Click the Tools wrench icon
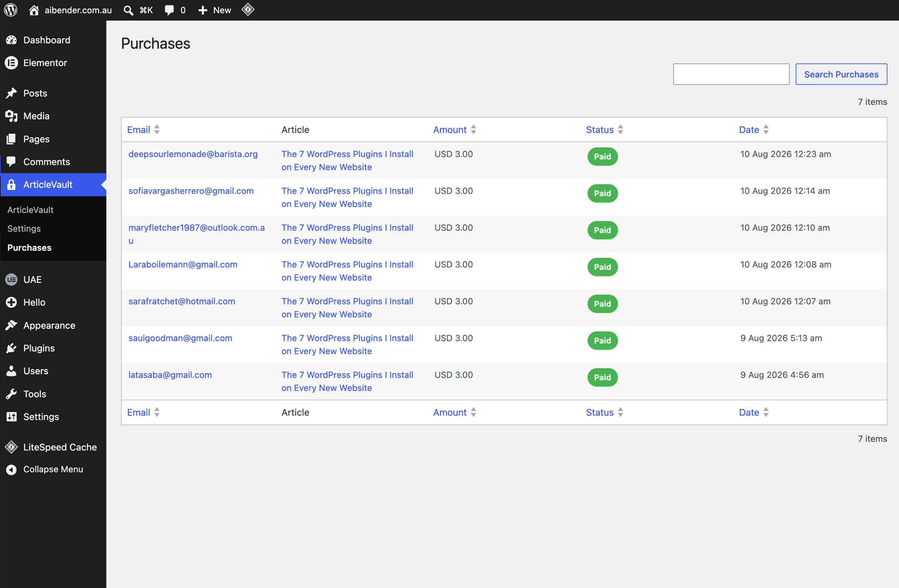 [11, 394]
